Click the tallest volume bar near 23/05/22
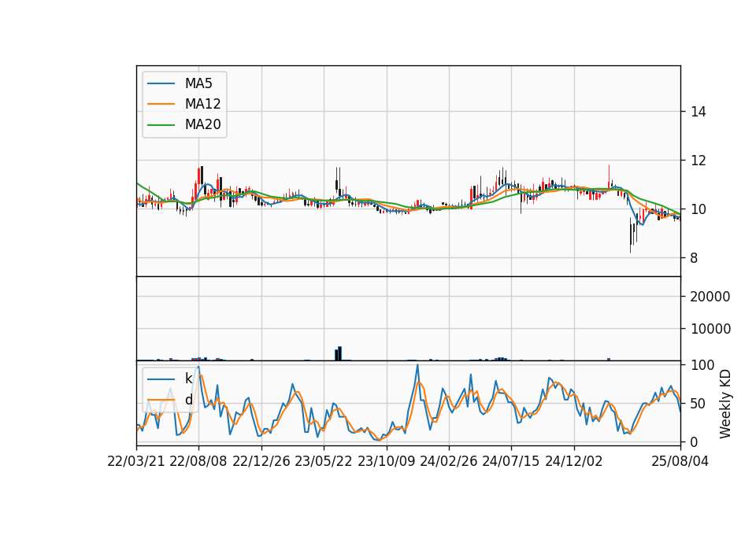Screen dimensions: 756x543 340,353
